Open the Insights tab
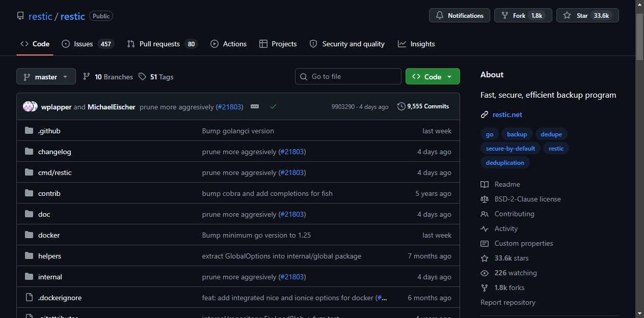The image size is (644, 318). tap(416, 44)
